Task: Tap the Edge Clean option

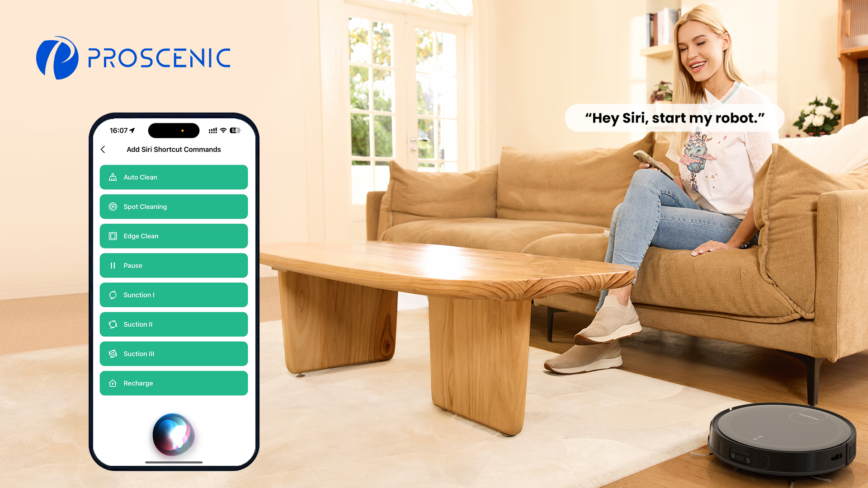Action: point(174,236)
